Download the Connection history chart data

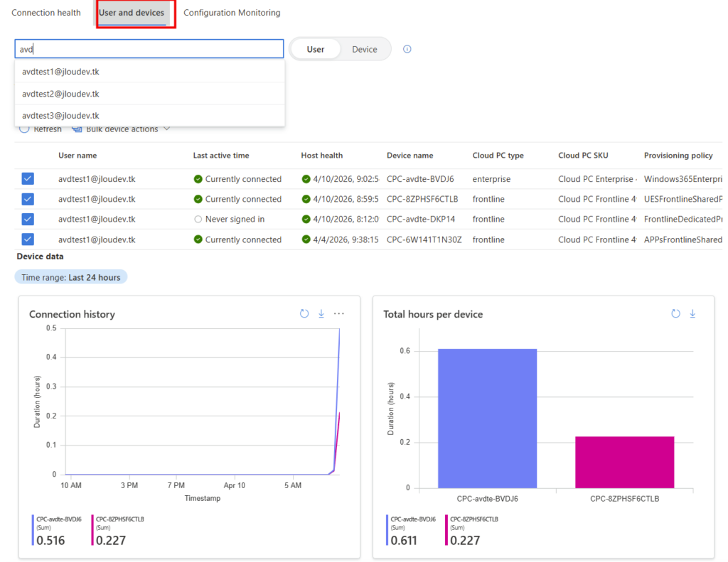(x=321, y=313)
